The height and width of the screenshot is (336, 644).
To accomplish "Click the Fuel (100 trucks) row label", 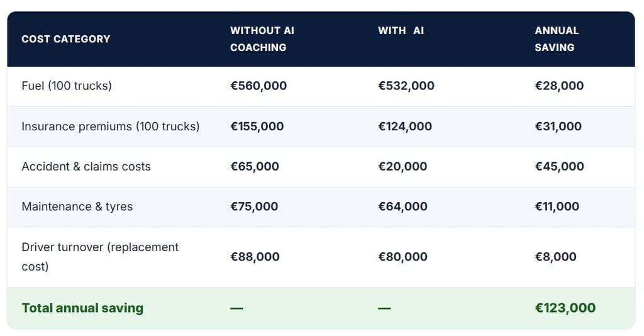I will click(67, 86).
